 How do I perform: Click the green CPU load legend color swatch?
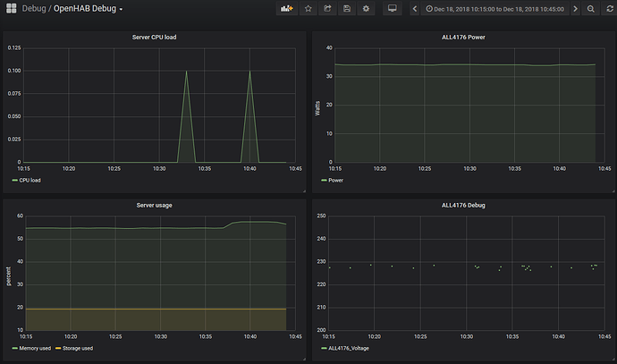pyautogui.click(x=15, y=181)
